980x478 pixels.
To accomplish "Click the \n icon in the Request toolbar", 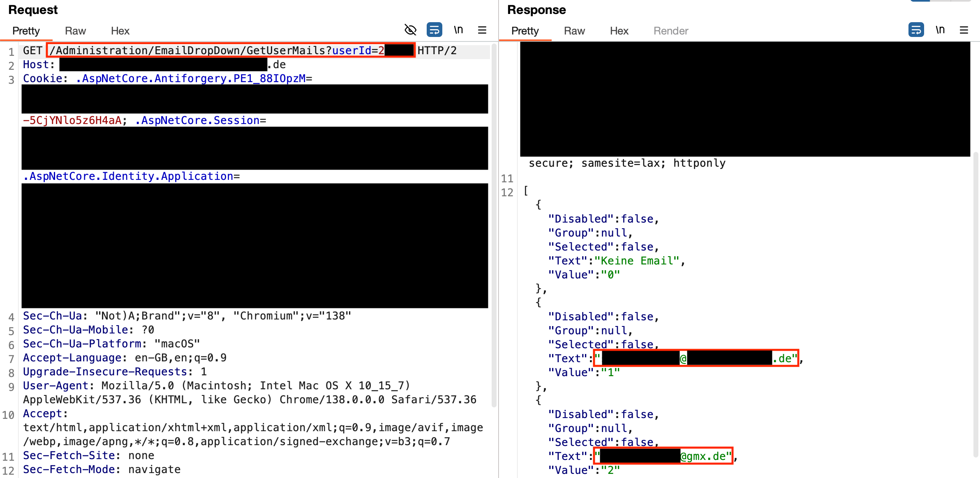I will point(458,30).
